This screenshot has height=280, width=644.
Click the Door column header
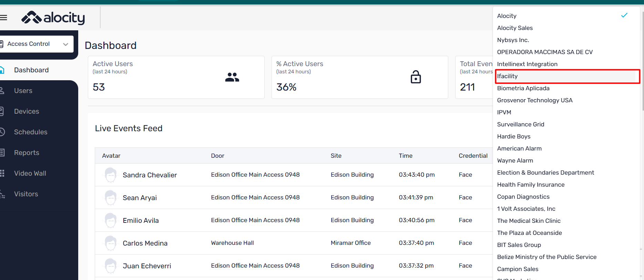[217, 156]
